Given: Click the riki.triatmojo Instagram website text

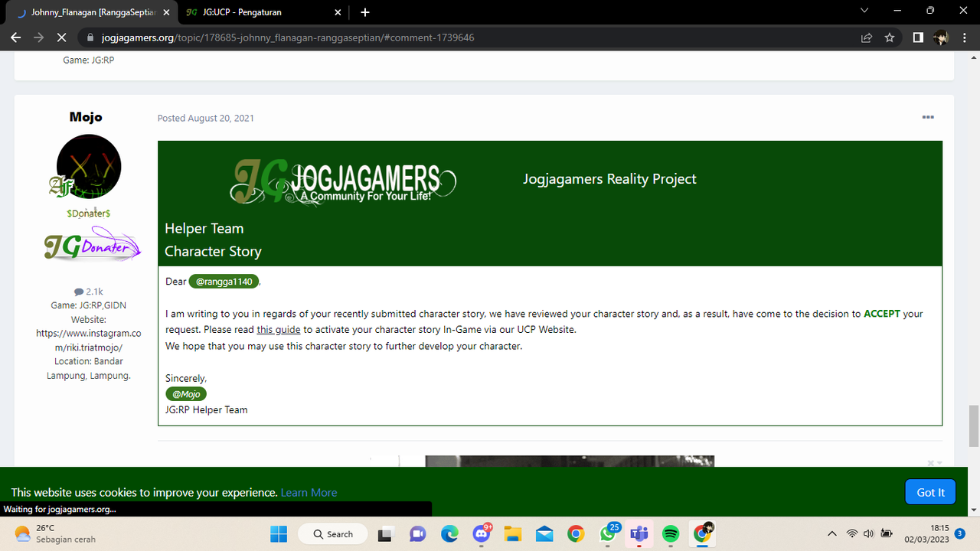Looking at the screenshot, I should coord(89,341).
